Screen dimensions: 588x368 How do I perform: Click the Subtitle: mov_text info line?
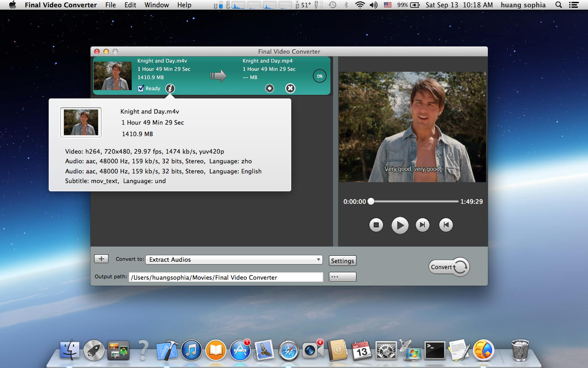pos(115,181)
